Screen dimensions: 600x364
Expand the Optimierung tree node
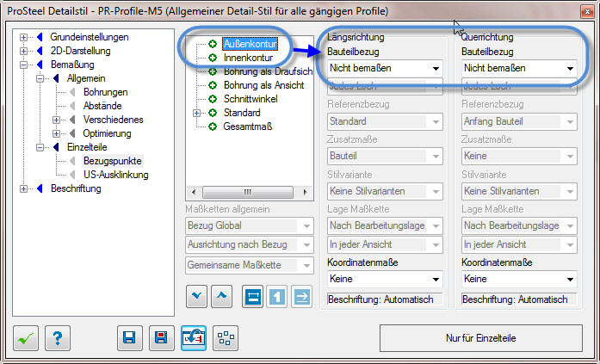click(x=56, y=134)
